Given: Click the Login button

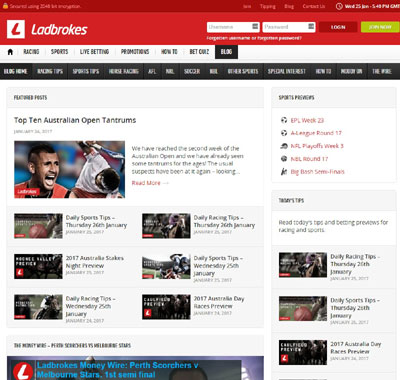Looking at the screenshot, I should pos(338,27).
